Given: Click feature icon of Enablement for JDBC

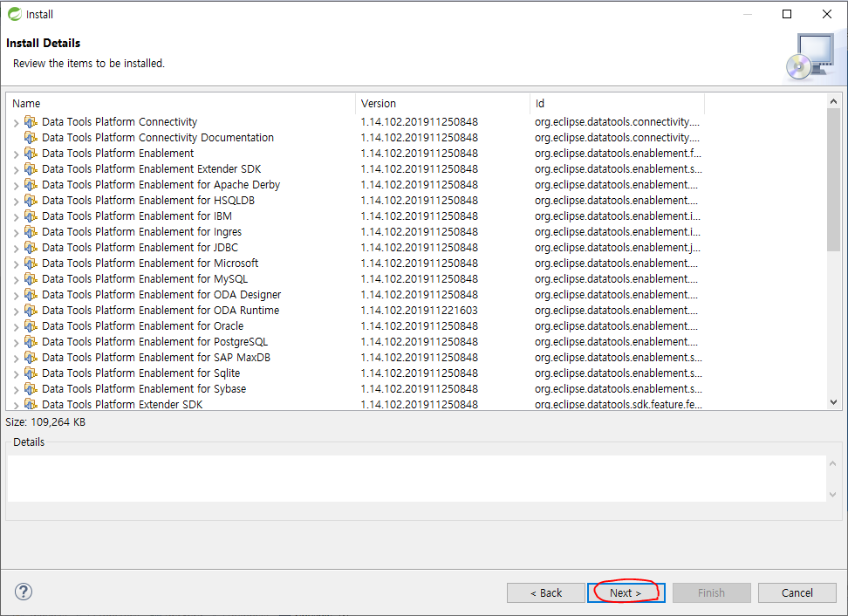Looking at the screenshot, I should [x=31, y=247].
